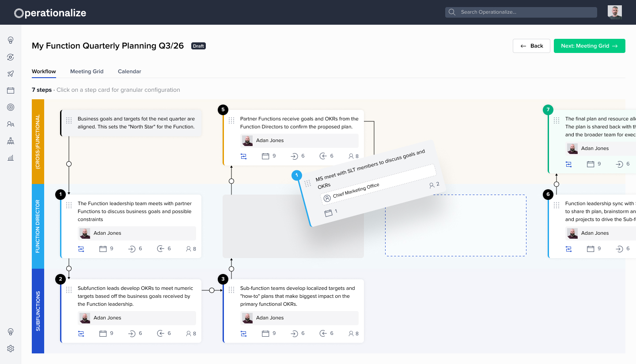Click people icon on Sub-function teams card

(x=351, y=334)
